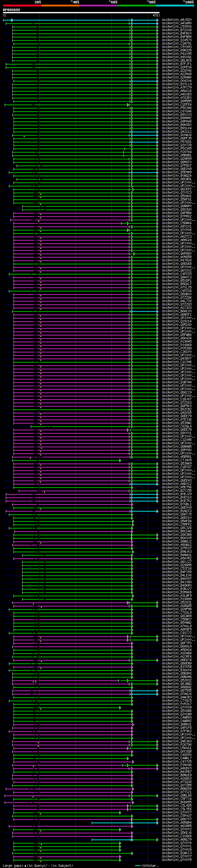
Task: Select the label UniRef100_Q2QY46
Action: point(177,71)
